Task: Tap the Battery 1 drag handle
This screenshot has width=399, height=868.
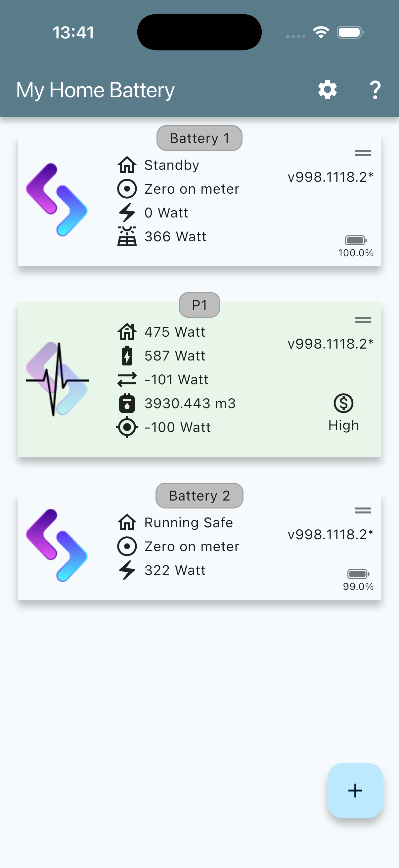Action: pos(363,153)
